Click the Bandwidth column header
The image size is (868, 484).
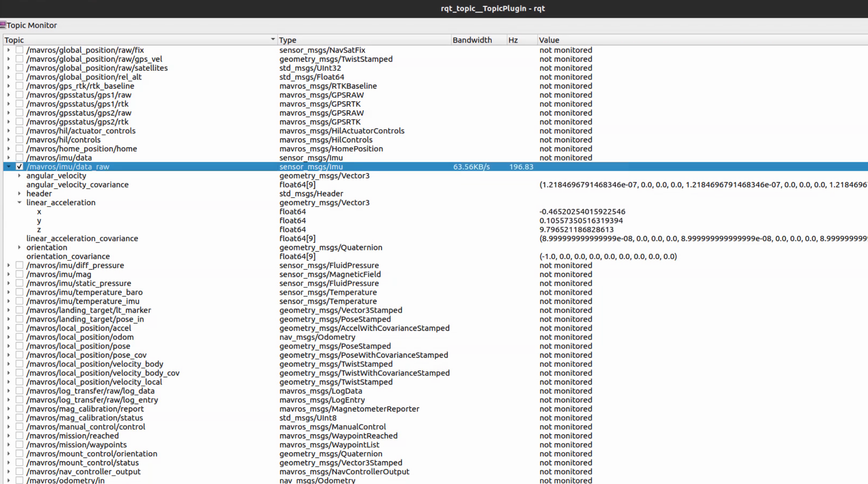(x=472, y=40)
